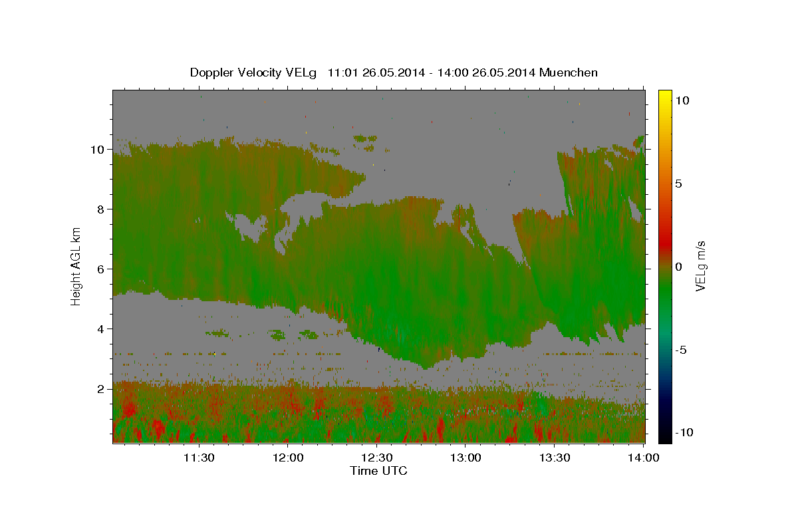Click the height tick label 4
Viewport: 798px width, 532px height.
pyautogui.click(x=101, y=329)
